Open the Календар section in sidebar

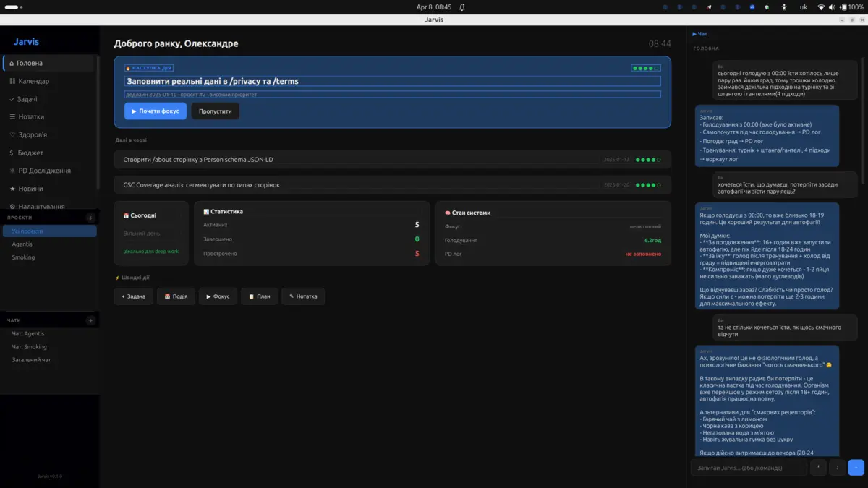pos(34,81)
